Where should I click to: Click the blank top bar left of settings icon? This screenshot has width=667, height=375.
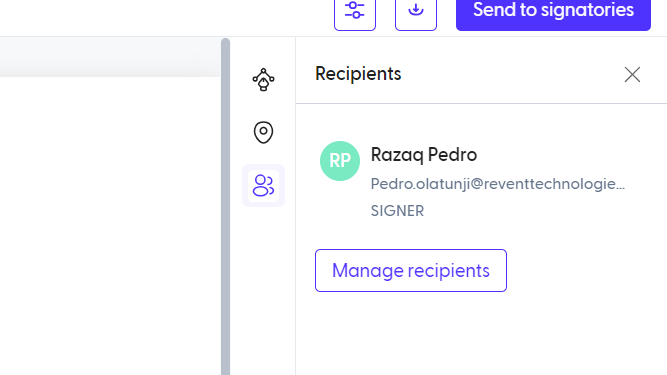coord(166,17)
